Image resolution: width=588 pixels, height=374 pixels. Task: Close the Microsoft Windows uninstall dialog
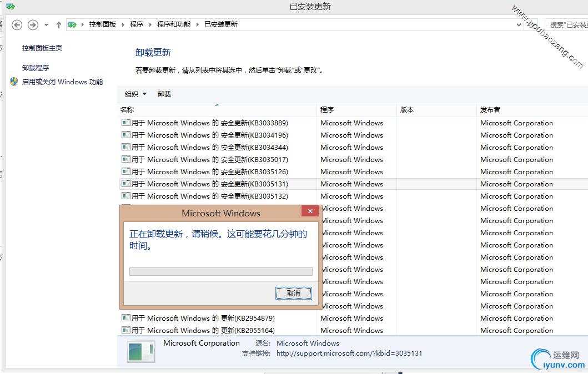point(310,211)
